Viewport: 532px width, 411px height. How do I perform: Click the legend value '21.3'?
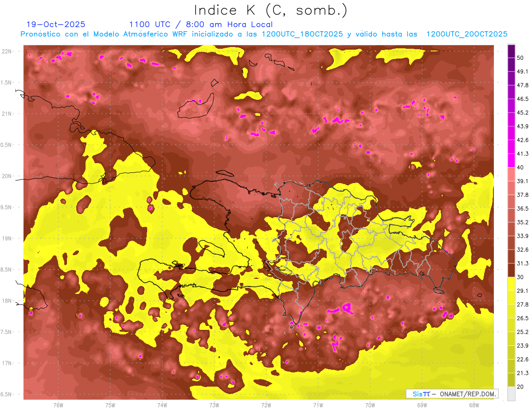click(523, 373)
